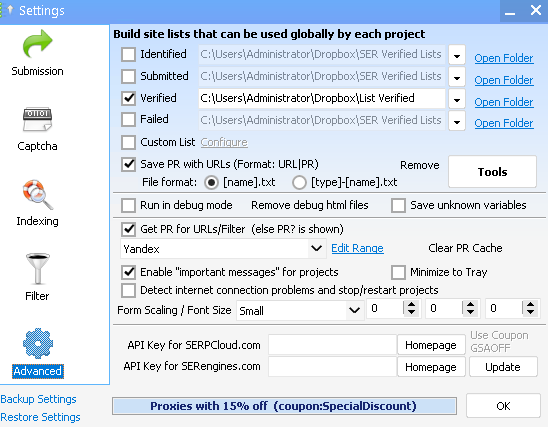Click Backup Settings link

[38, 399]
